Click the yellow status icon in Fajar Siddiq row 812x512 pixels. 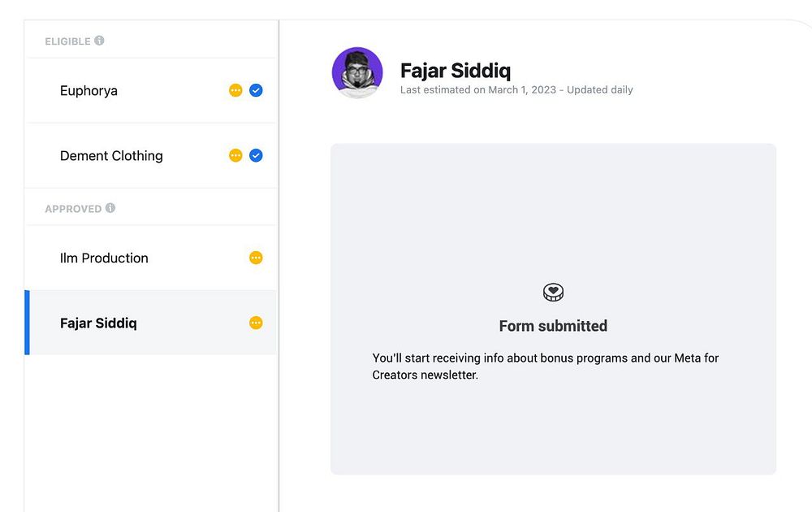pos(256,323)
